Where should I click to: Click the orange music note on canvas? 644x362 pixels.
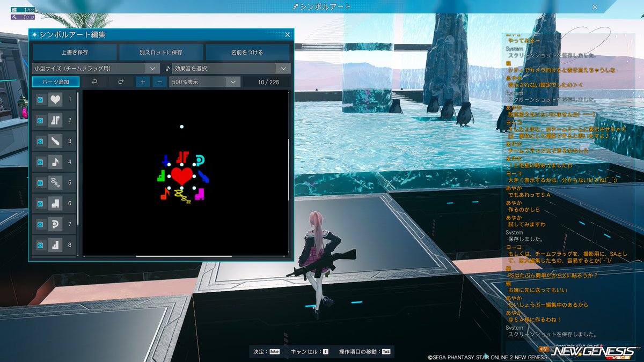pyautogui.click(x=165, y=194)
